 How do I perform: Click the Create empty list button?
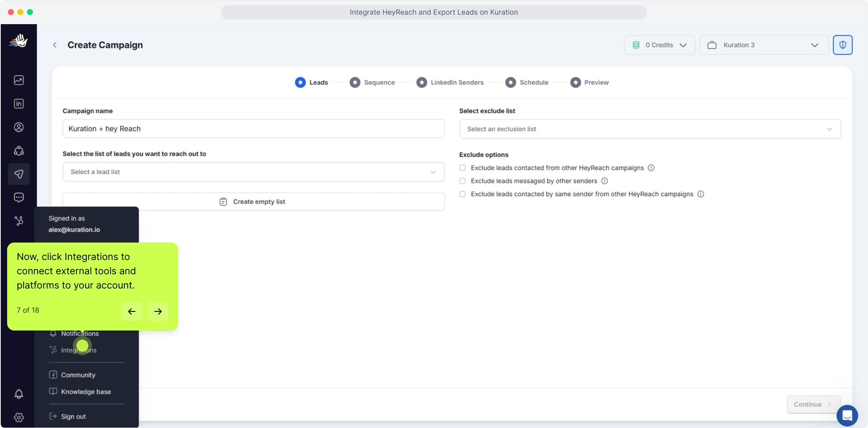253,202
